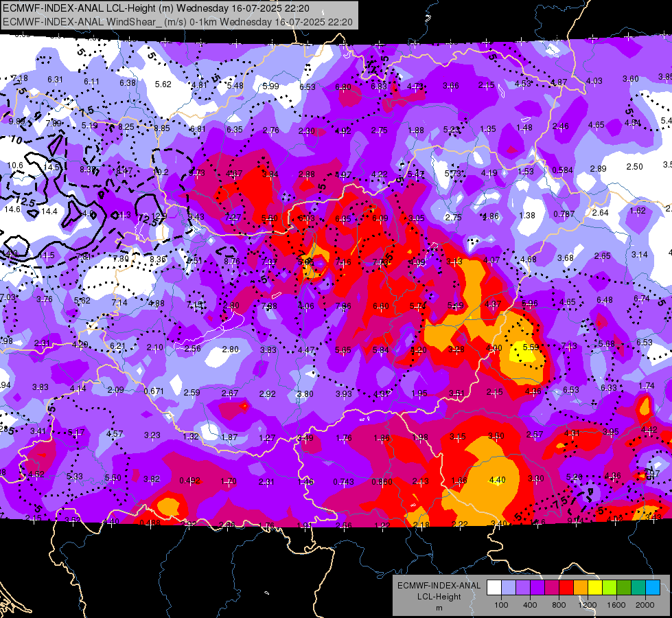Screen dimensions: 672x618
Task: Click the wind shear value "7.18"
Action: pos(20,78)
